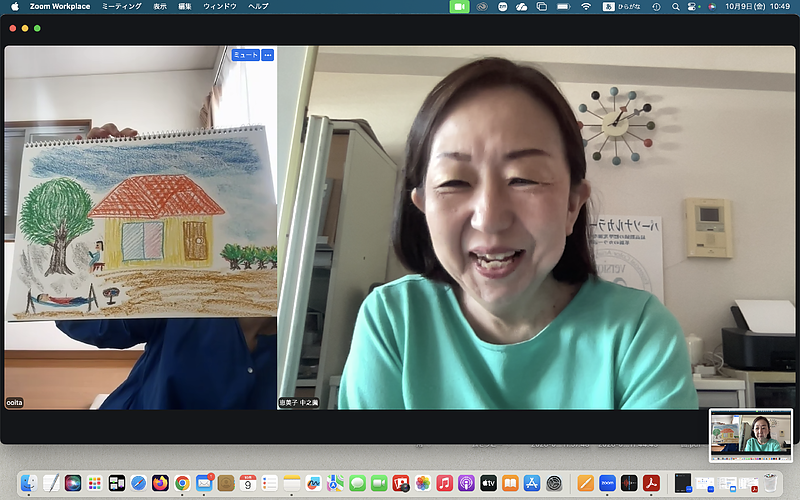Open Calendar from the Dock
The height and width of the screenshot is (500, 800).
coord(248,483)
